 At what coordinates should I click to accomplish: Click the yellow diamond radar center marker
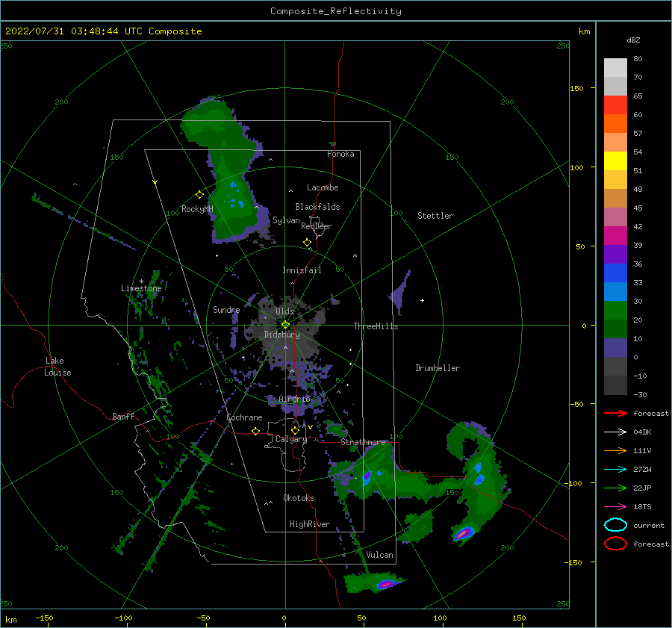tap(285, 325)
